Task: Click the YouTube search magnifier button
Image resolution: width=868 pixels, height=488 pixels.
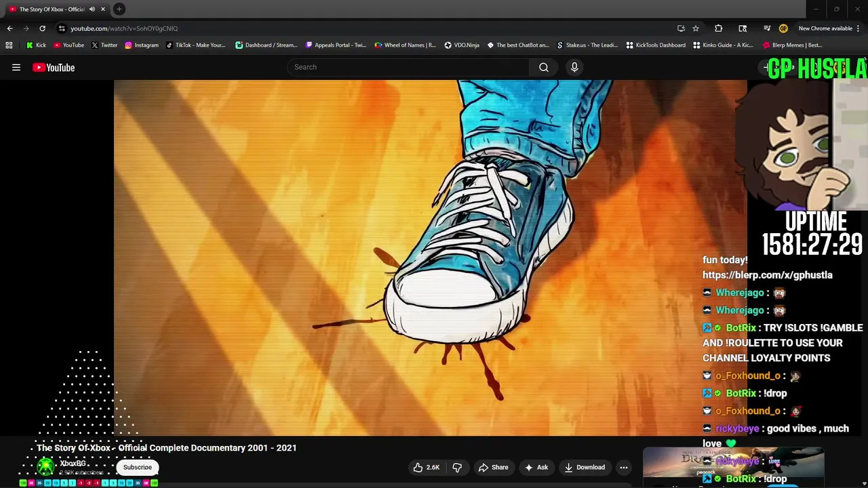Action: 544,67
